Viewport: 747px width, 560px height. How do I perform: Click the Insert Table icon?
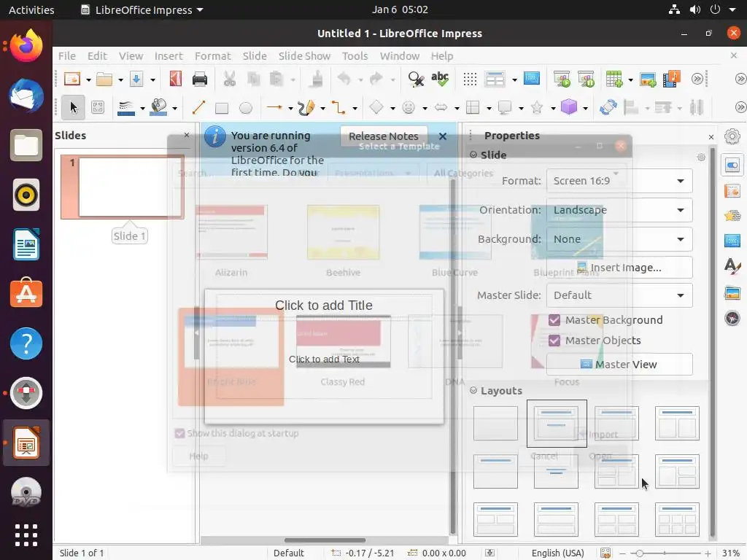(x=614, y=79)
